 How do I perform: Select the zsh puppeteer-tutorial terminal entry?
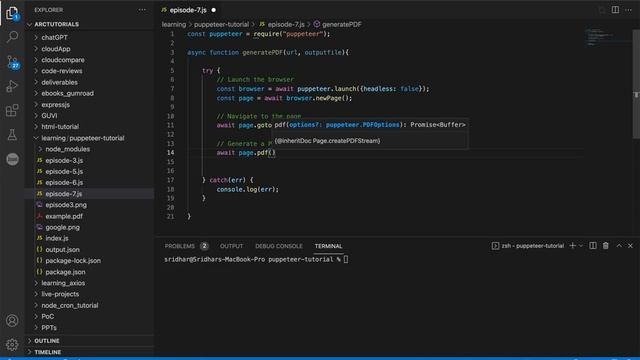(528, 246)
